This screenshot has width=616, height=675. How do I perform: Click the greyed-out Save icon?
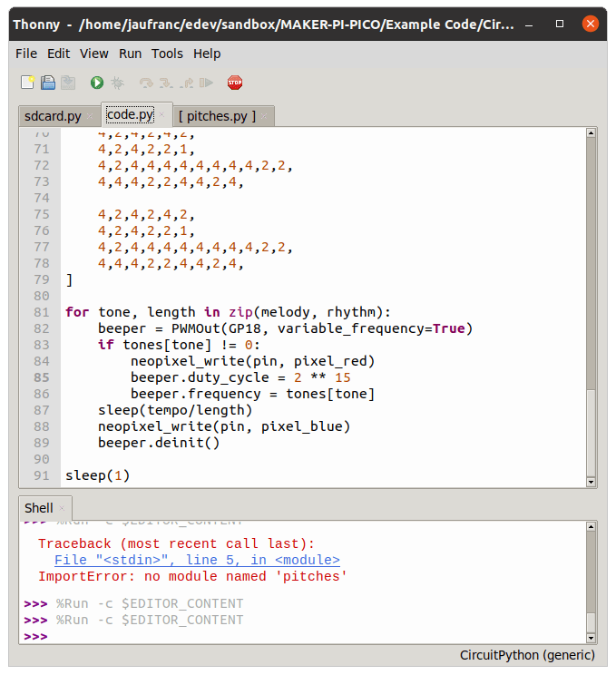pos(68,83)
